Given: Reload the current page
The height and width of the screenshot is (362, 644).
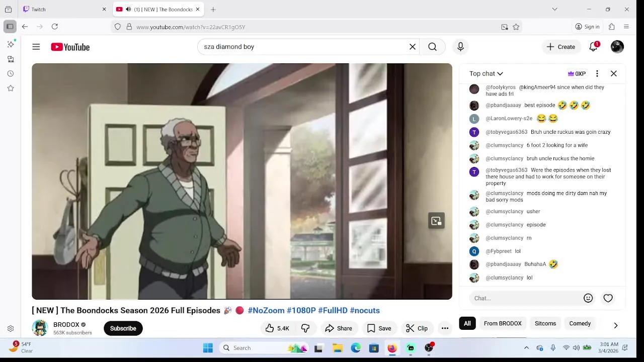Looking at the screenshot, I should point(55,27).
